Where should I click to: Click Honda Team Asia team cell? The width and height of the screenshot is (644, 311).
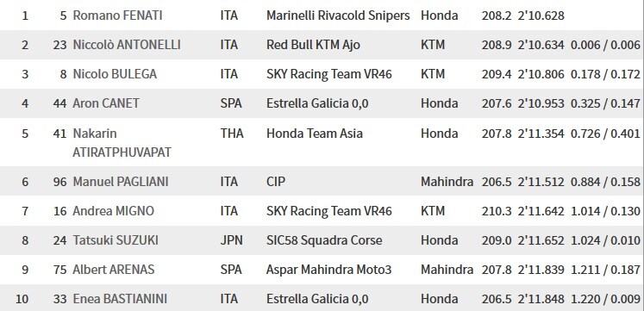pyautogui.click(x=315, y=134)
